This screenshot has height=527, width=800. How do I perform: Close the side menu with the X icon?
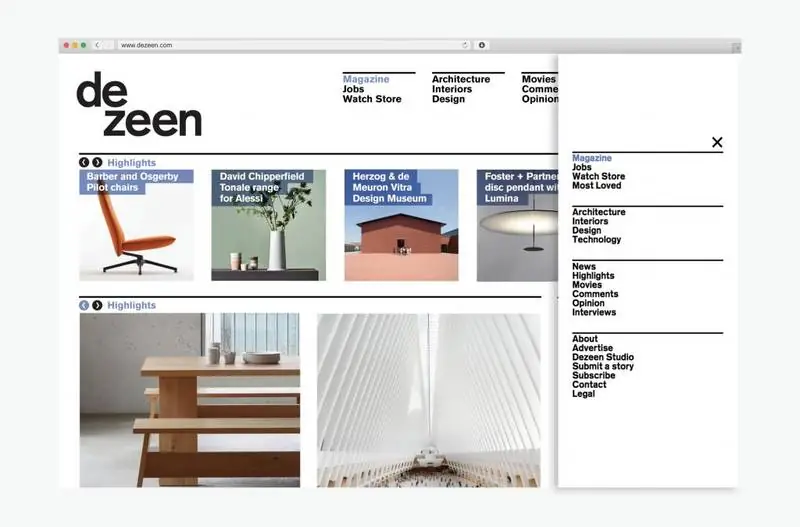click(x=717, y=142)
